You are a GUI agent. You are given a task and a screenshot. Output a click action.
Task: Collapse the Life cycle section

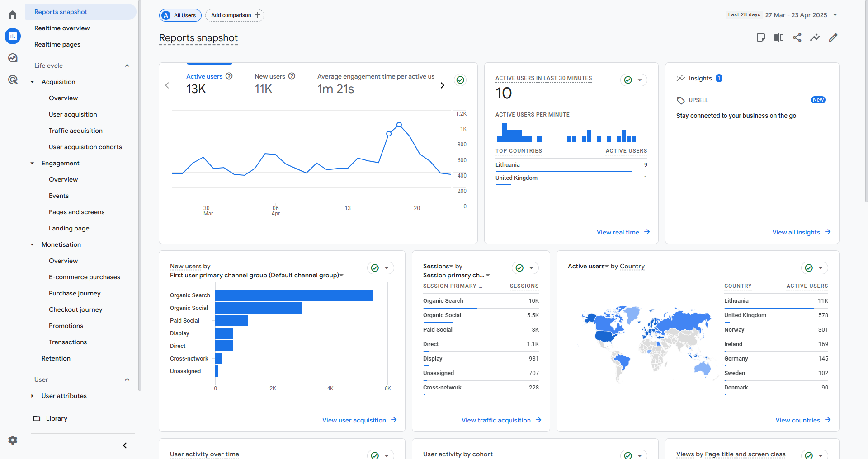point(127,66)
